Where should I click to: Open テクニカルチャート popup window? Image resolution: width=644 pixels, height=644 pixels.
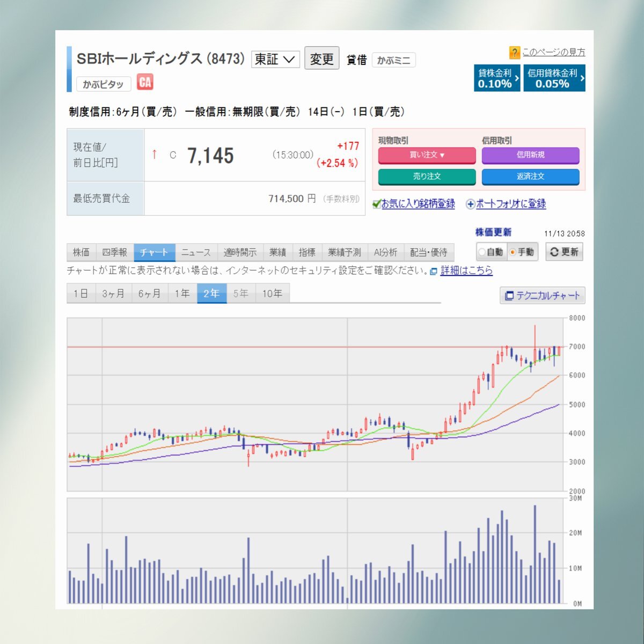[542, 296]
